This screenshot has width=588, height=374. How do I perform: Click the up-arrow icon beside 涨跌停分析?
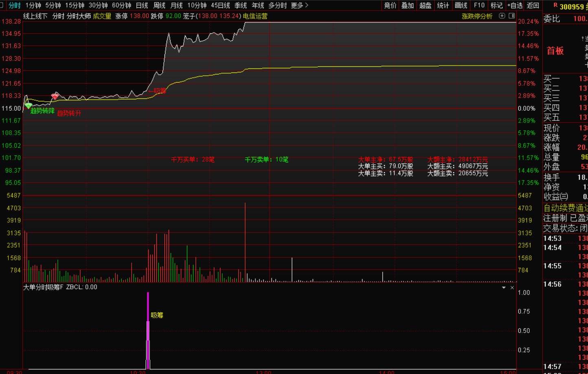pyautogui.click(x=502, y=16)
